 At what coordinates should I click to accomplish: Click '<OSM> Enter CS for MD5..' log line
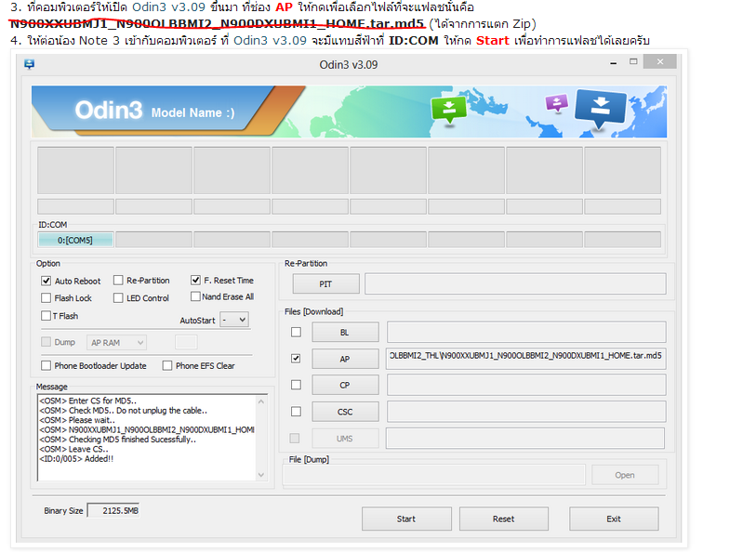click(87, 401)
